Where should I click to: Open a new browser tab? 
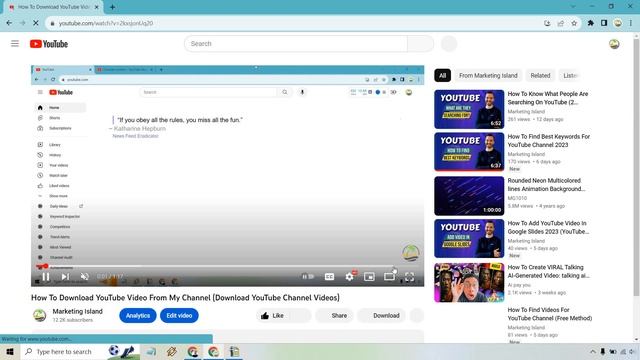tap(112, 7)
